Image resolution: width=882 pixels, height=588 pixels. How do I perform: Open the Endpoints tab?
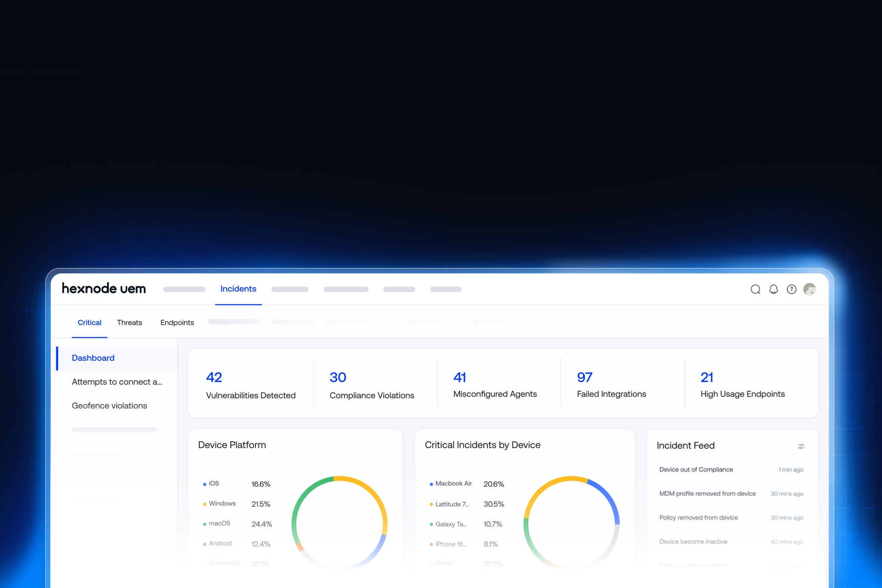click(x=177, y=322)
